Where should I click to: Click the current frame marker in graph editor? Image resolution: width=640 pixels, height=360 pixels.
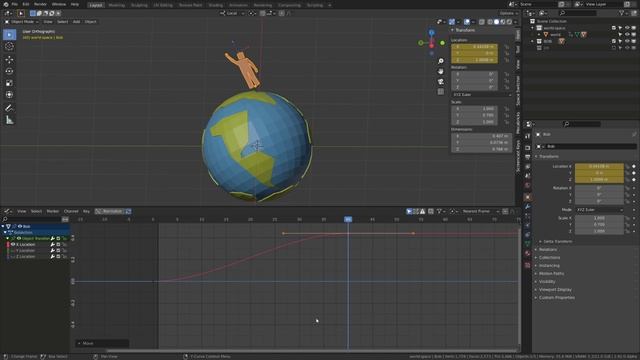[348, 220]
